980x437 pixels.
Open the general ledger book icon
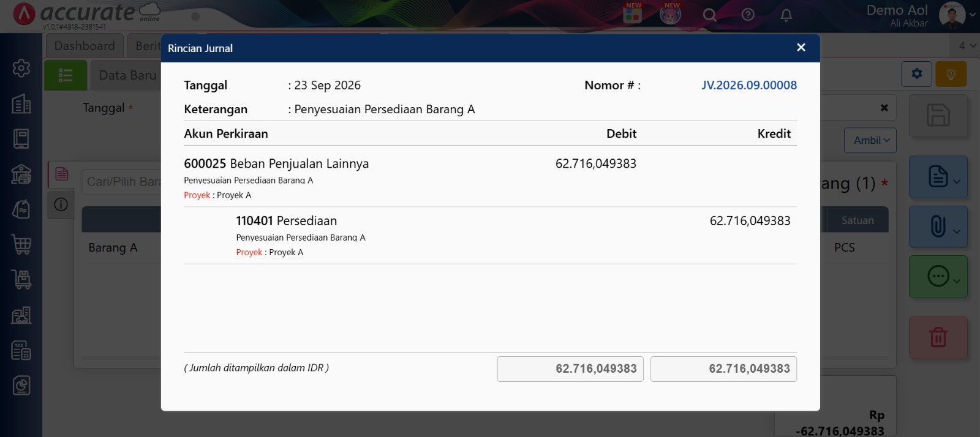[21, 138]
